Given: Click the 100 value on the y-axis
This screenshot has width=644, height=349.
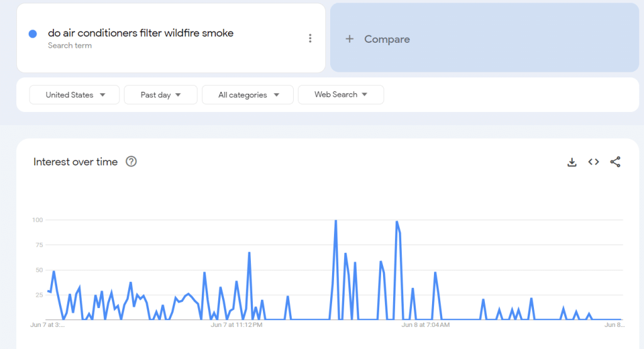Looking at the screenshot, I should tap(36, 219).
